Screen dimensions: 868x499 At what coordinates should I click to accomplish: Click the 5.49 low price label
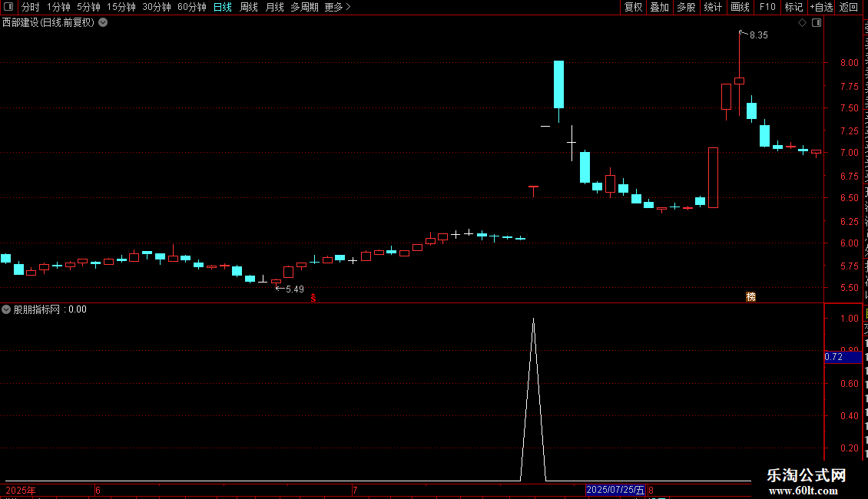point(294,289)
